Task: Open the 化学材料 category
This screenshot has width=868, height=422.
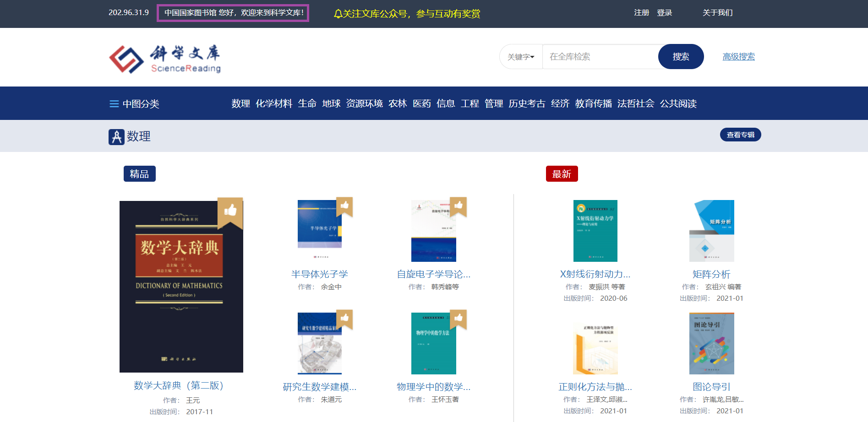Action: (274, 104)
